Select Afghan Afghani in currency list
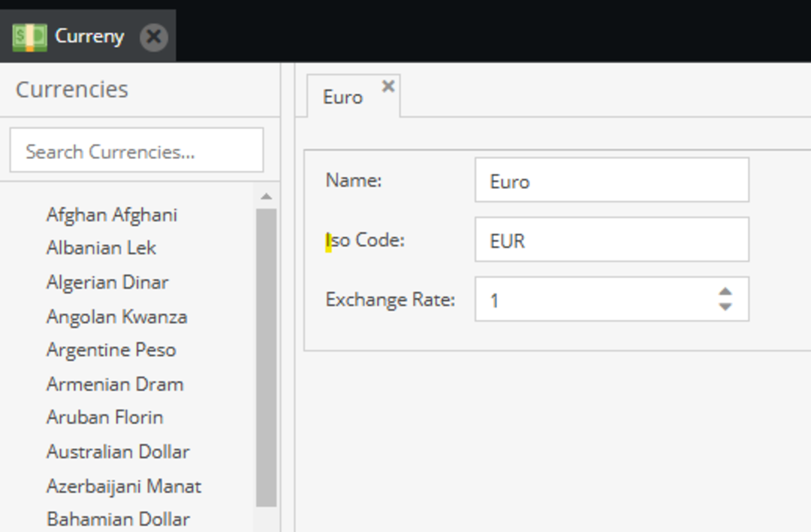 tap(112, 215)
